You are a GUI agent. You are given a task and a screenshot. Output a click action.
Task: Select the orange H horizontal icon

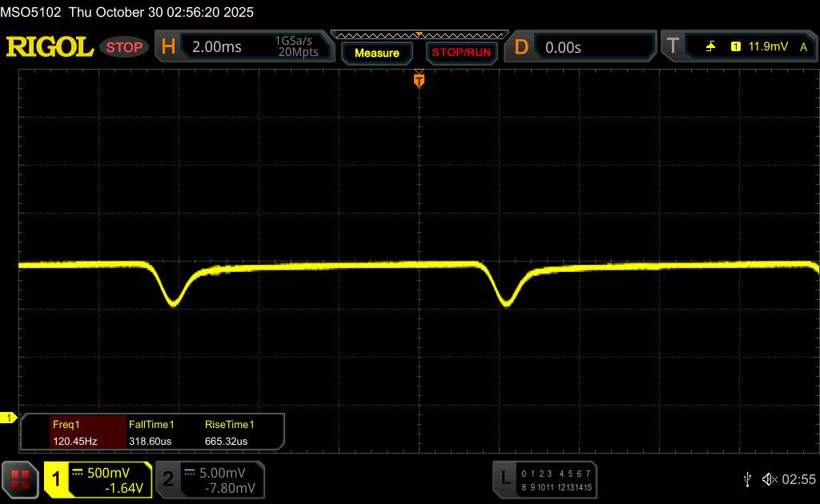coord(168,47)
